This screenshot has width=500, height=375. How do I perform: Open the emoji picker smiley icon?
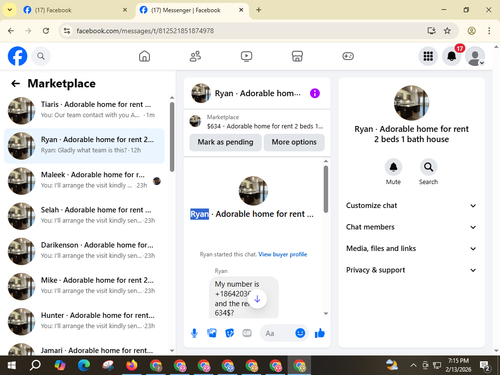coord(300,333)
